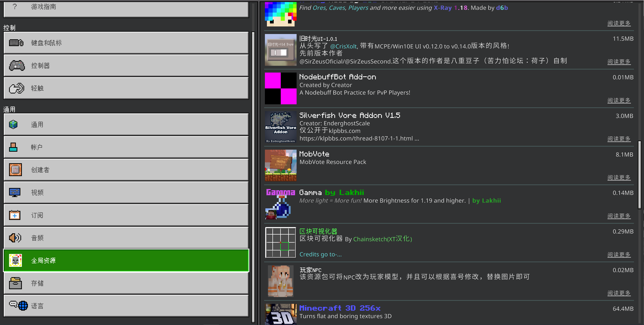Click the touch hand icon for 轻触
This screenshot has width=644, height=325.
17,88
